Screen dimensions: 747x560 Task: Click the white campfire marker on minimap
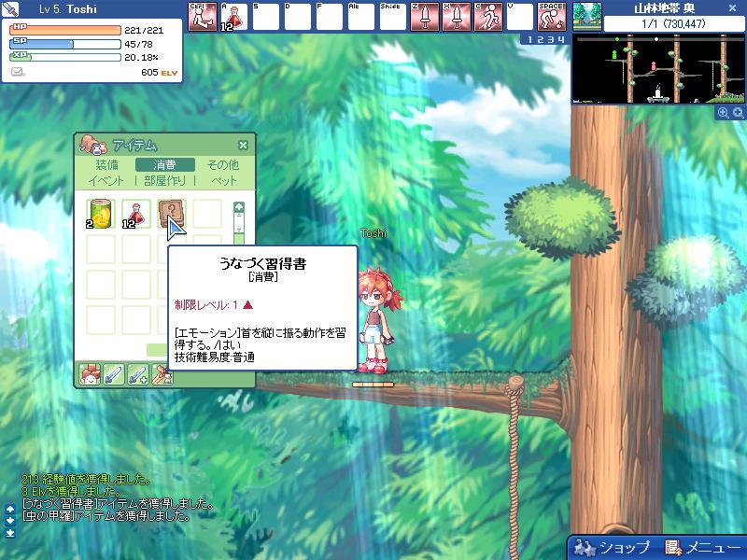[x=658, y=92]
